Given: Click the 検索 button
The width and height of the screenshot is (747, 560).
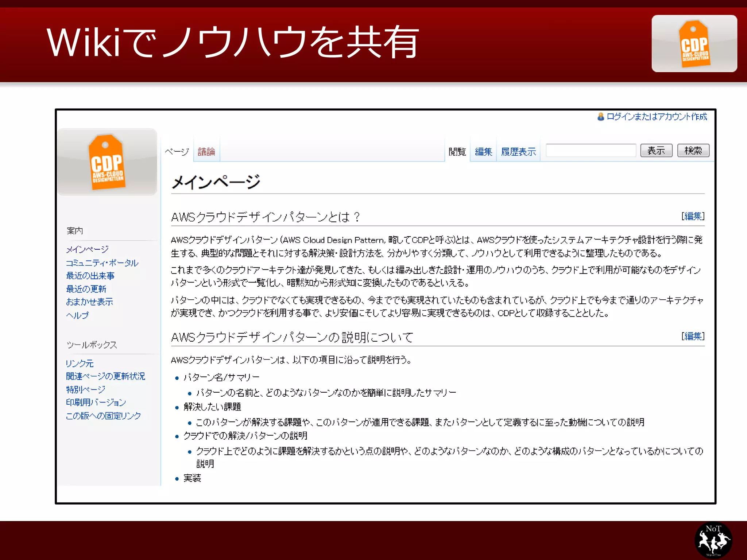Looking at the screenshot, I should (x=693, y=150).
